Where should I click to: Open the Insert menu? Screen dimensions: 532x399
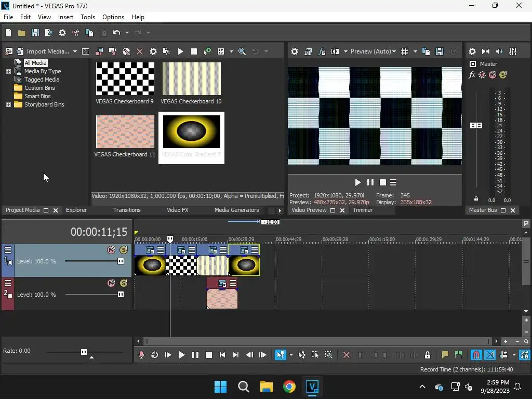coord(65,17)
